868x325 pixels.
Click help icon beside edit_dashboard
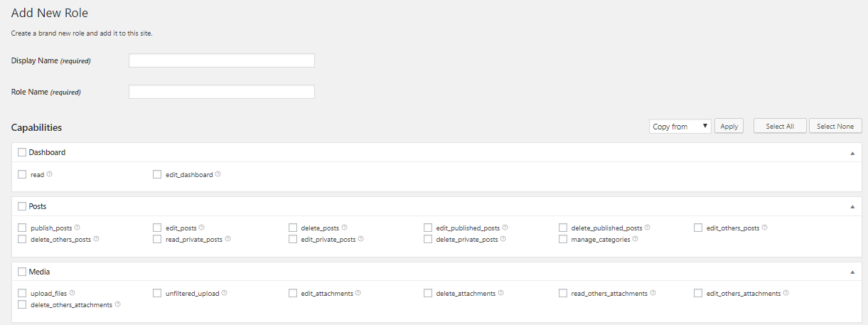coord(218,174)
